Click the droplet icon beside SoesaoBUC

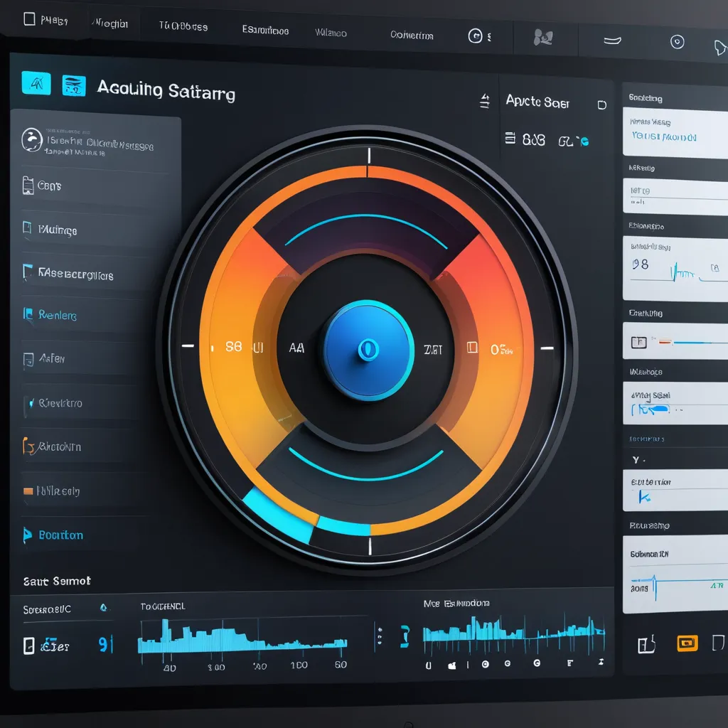[104, 607]
